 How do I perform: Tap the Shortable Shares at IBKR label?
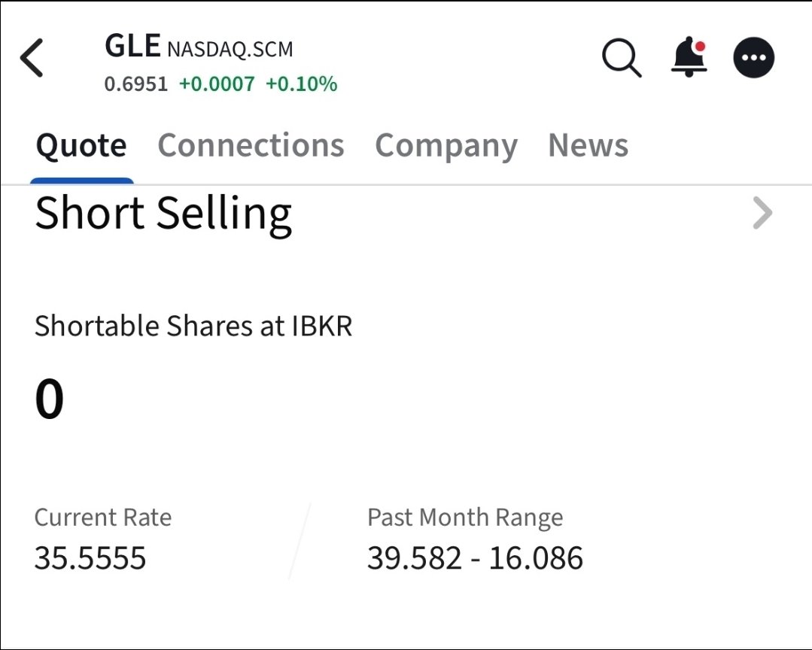click(x=193, y=327)
